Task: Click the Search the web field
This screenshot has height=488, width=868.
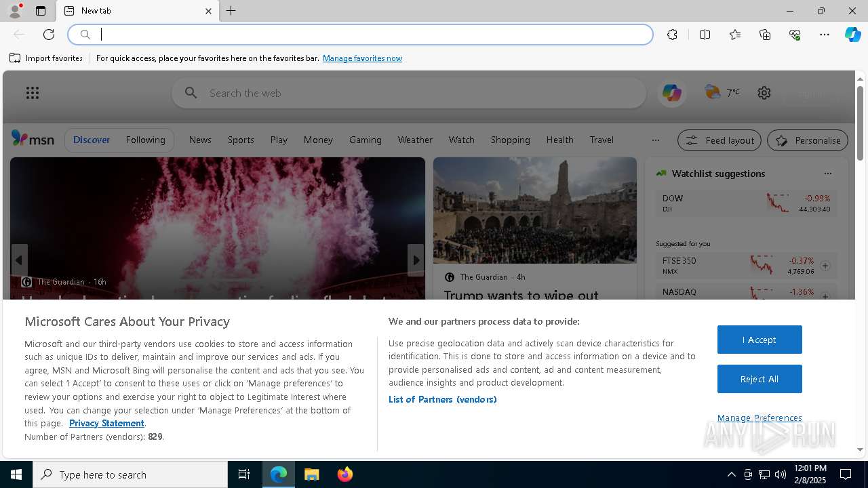Action: (x=409, y=93)
